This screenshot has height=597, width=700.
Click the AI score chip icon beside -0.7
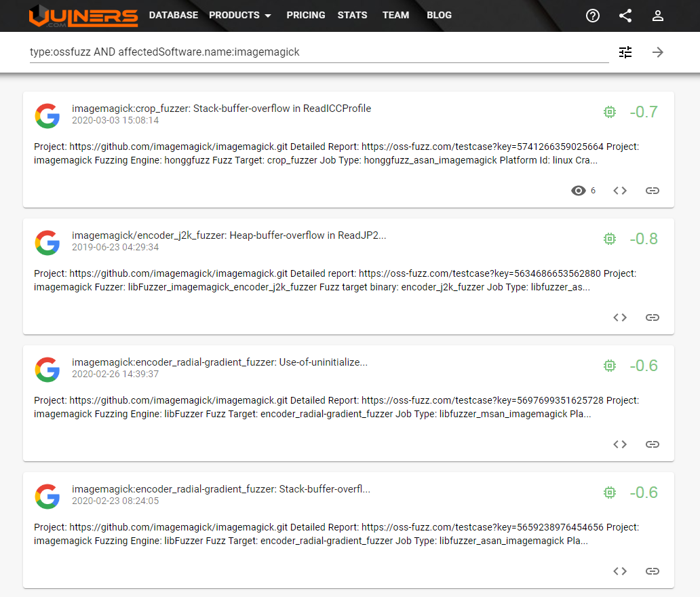point(610,112)
